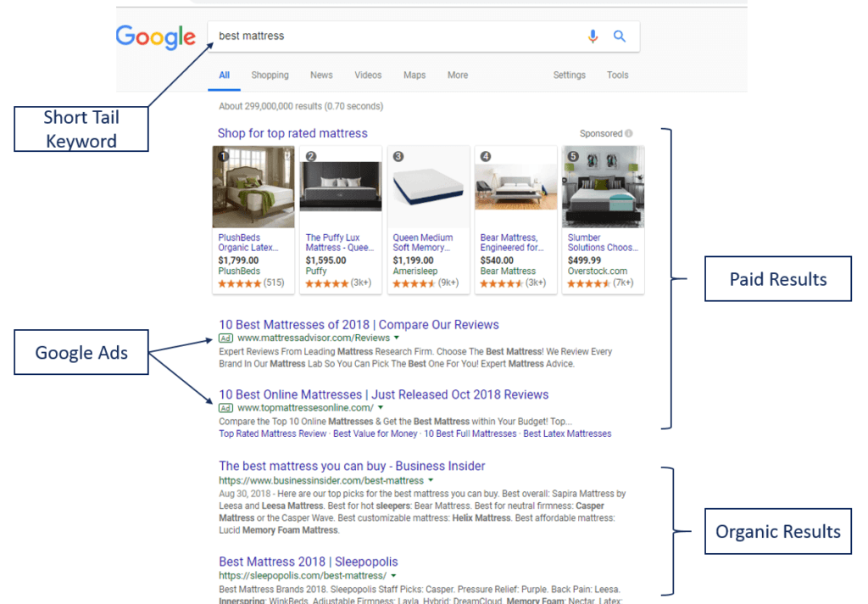
Task: Open '10 Best Online Mattresses' ad
Action: pyautogui.click(x=384, y=394)
